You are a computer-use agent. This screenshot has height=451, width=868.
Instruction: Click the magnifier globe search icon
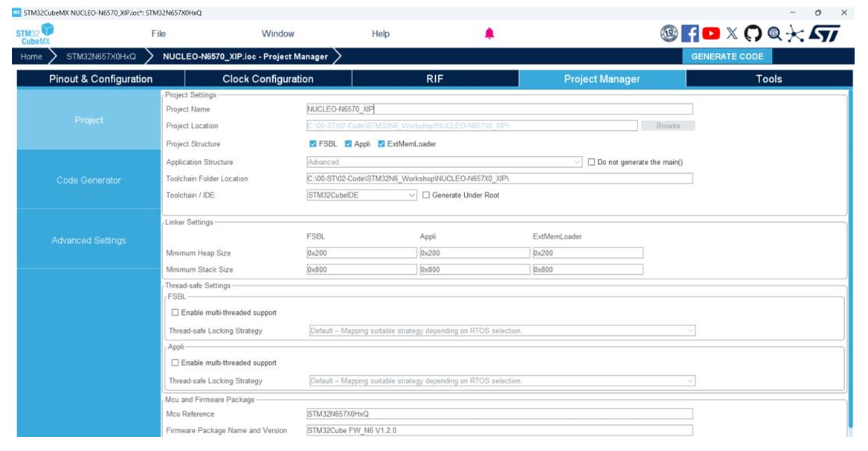point(774,33)
